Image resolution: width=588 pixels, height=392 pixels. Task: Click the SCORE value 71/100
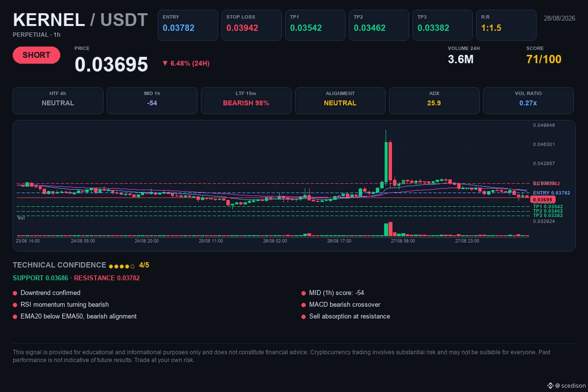pos(544,59)
